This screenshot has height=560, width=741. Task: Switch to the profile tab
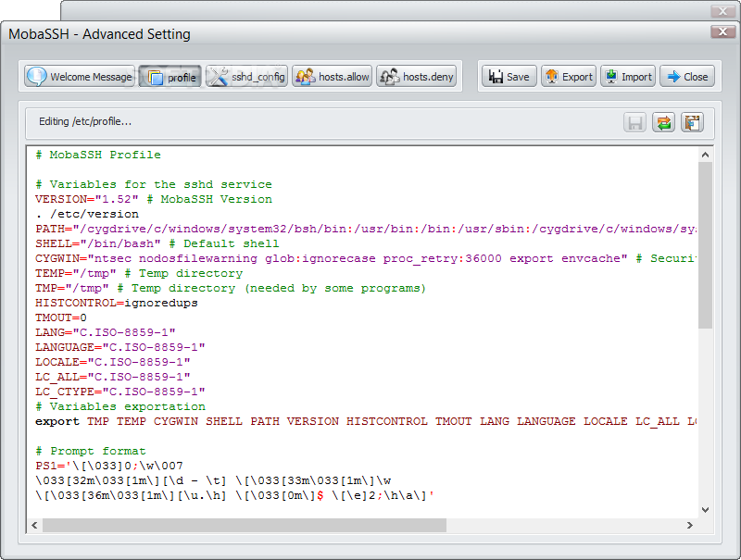click(x=170, y=77)
